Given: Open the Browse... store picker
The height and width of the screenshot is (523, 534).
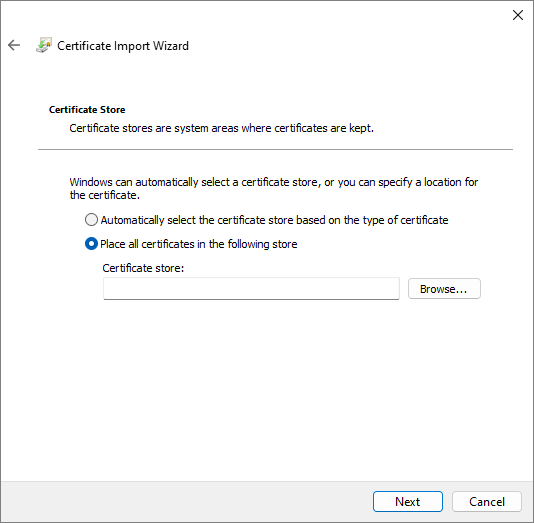Looking at the screenshot, I should pos(444,289).
